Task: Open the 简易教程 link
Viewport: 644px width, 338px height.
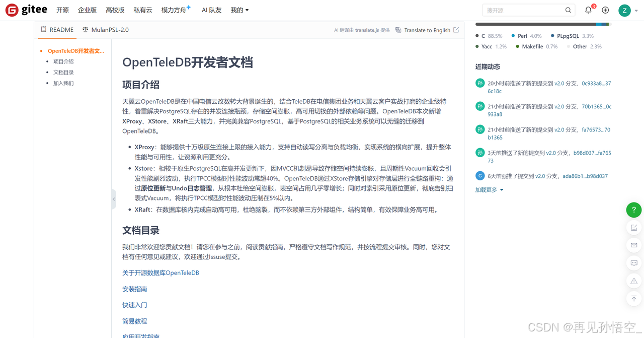Action: tap(135, 321)
